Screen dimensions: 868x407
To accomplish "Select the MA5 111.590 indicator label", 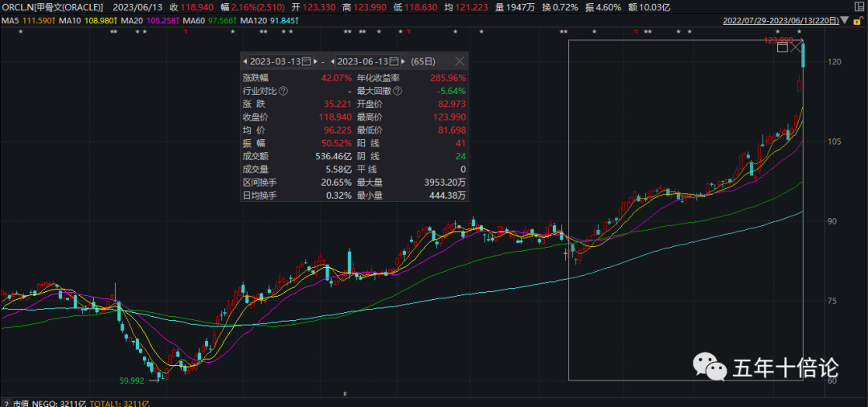I will point(29,21).
